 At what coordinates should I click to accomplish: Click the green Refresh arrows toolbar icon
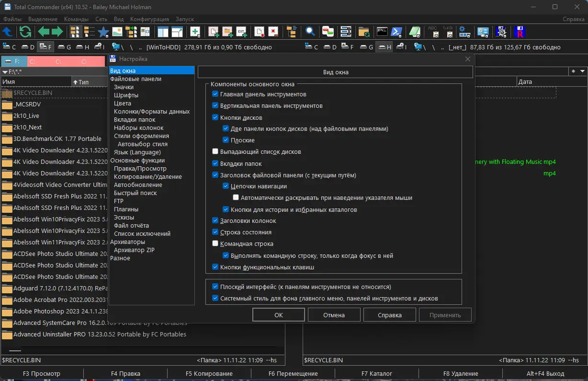25,32
